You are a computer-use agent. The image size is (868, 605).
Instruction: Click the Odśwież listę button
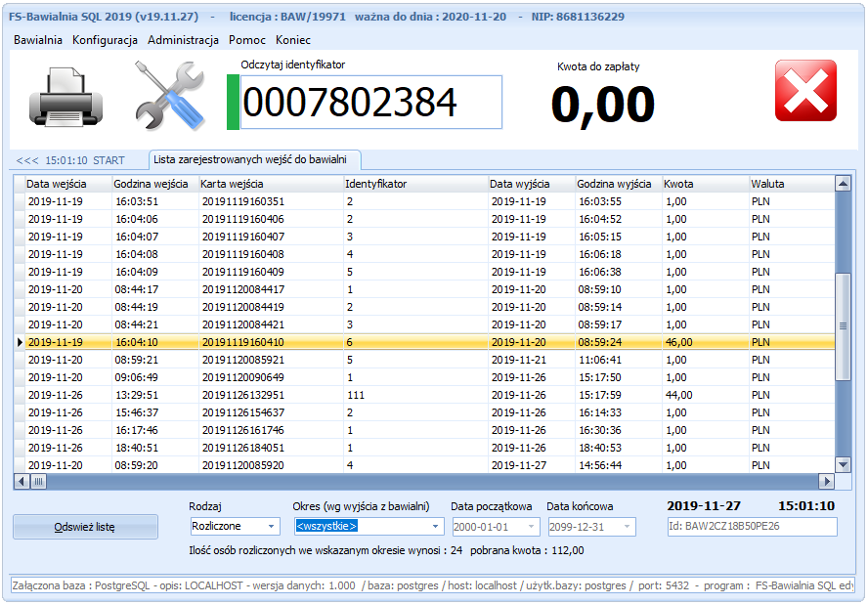pos(85,527)
